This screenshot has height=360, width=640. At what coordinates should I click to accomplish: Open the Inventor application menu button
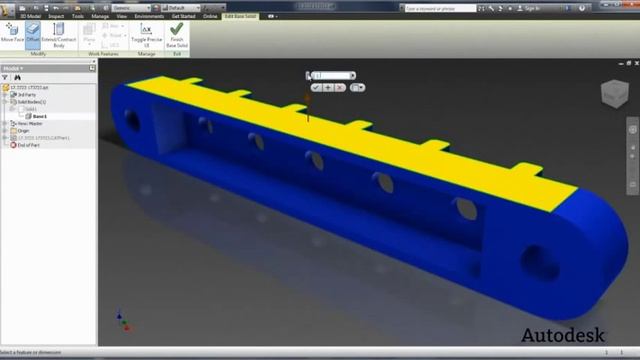click(x=7, y=10)
